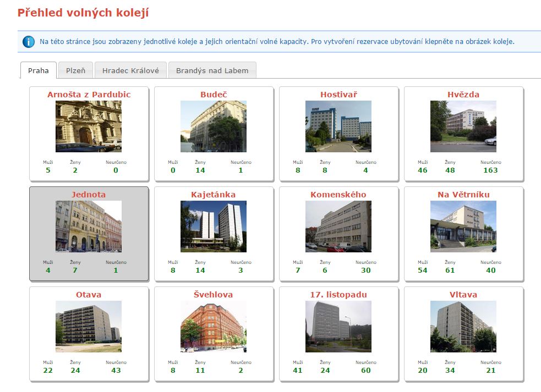The image size is (541, 392).
Task: Select the Brandýs nad Labem tab
Action: pyautogui.click(x=212, y=70)
